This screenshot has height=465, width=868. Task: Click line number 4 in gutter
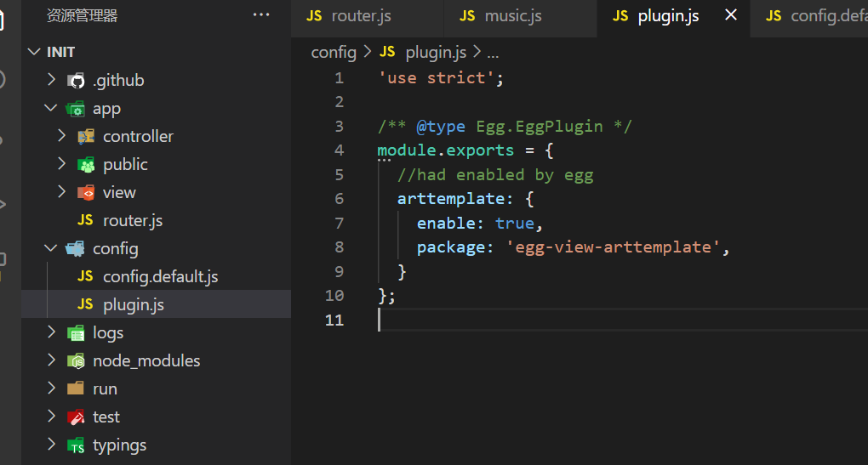[x=339, y=150]
